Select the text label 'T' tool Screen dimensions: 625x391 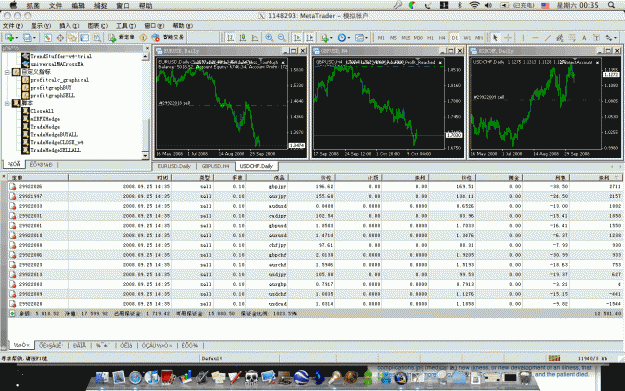pos(596,37)
